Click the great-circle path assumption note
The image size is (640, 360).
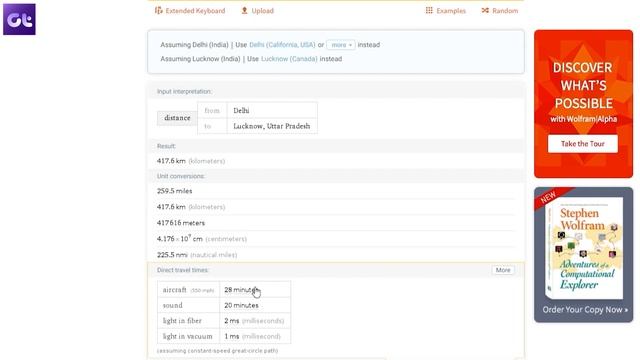pyautogui.click(x=218, y=351)
